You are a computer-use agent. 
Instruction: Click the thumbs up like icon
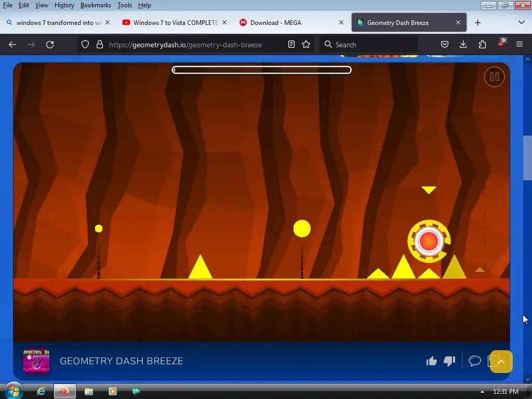(x=431, y=361)
